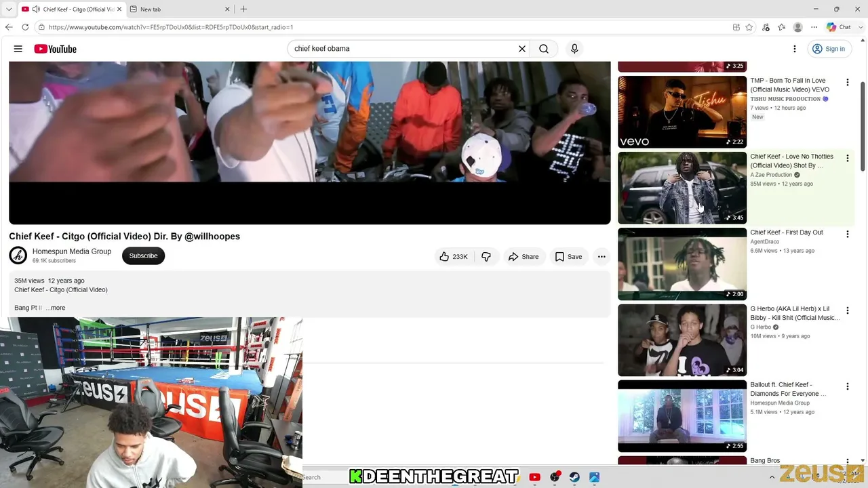This screenshot has width=868, height=488.
Task: Go back with the browser back arrow
Action: [9, 27]
